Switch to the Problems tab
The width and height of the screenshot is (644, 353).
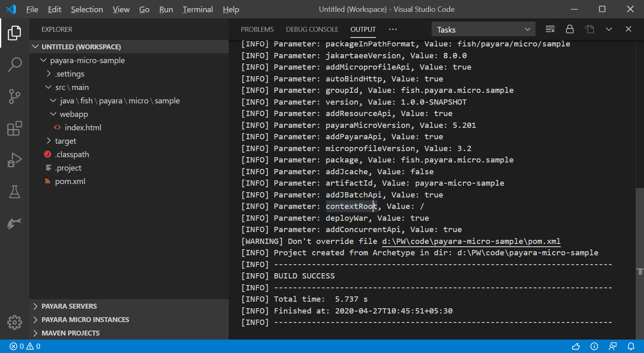coord(257,29)
